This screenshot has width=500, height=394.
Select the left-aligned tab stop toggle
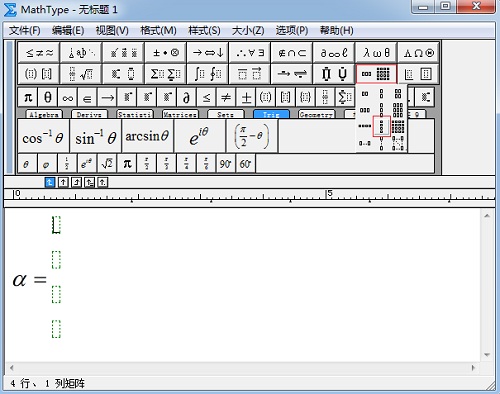point(50,182)
